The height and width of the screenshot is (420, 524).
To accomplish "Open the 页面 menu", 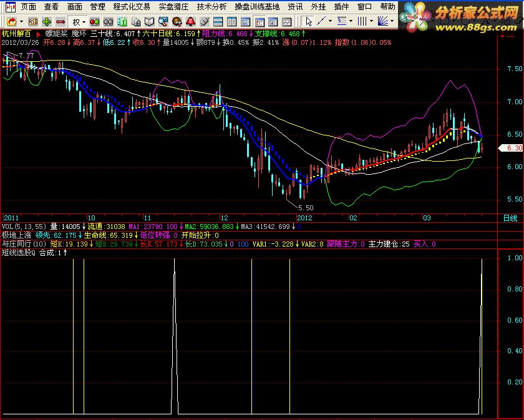I will (x=28, y=7).
